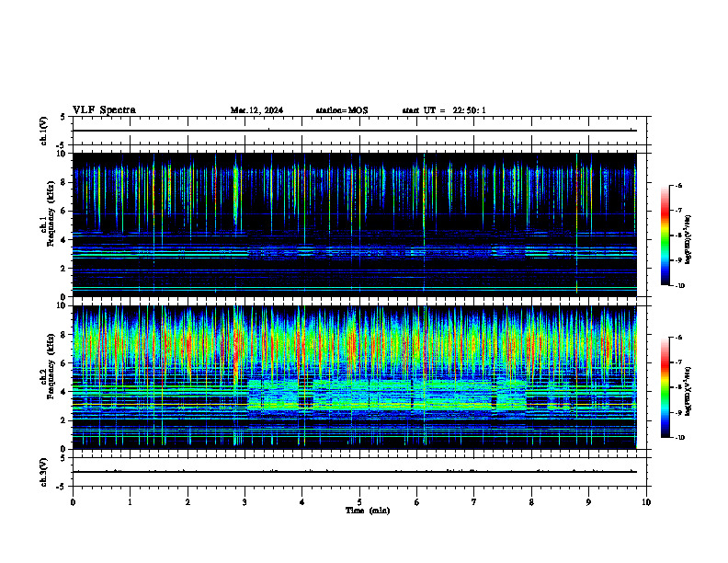728x563 pixels.
Task: Select the log(PSD) label beside ch.1 colorbar
Action: point(688,239)
